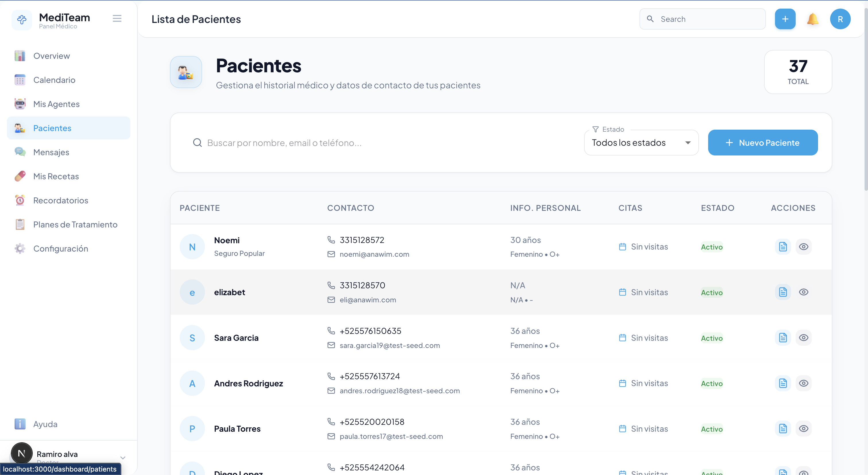
Task: Select Mis Agentes robot icon
Action: [x=20, y=104]
